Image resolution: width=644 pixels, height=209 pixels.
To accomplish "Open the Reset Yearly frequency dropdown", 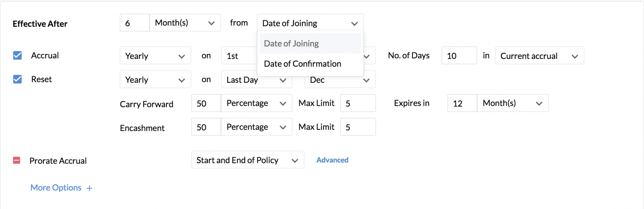I will click(155, 80).
